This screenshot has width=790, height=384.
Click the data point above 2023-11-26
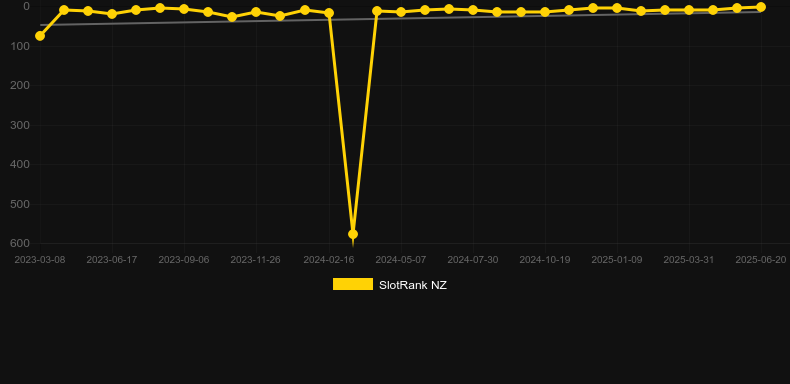click(256, 12)
